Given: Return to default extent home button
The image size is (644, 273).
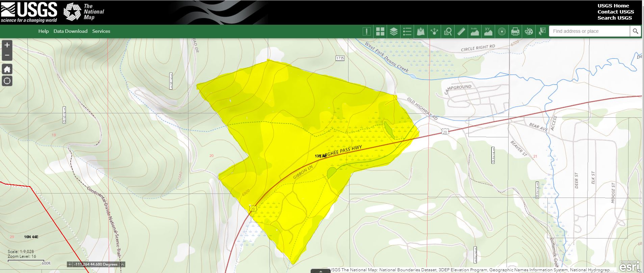Looking at the screenshot, I should pos(7,69).
